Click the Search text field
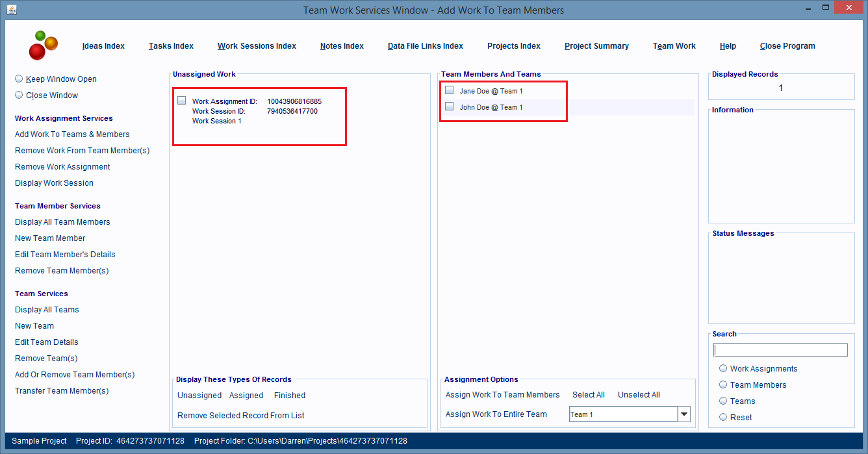 coord(780,350)
